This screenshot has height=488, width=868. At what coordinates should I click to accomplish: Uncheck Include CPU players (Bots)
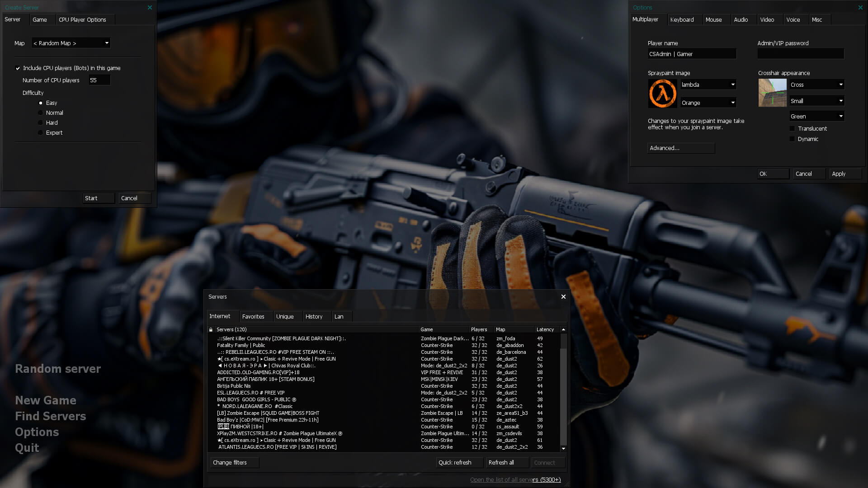[18, 68]
